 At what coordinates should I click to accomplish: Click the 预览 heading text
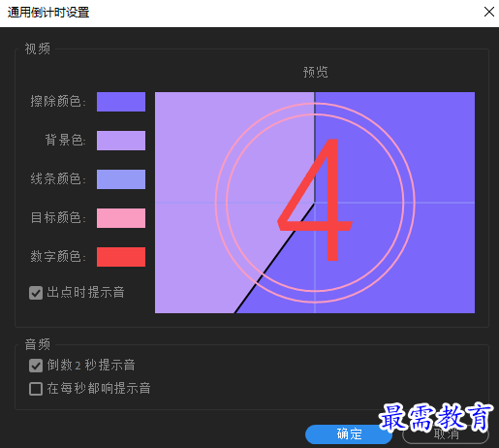[316, 72]
